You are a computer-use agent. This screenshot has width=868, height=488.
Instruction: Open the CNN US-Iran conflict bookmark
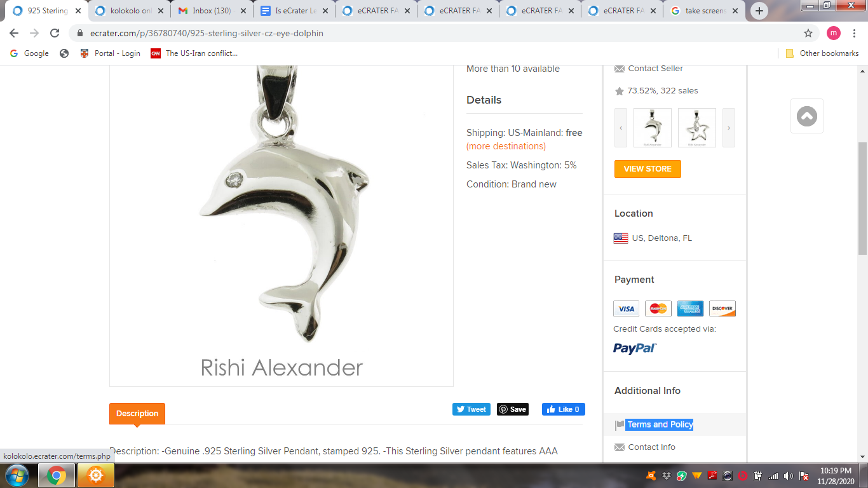[x=194, y=53]
